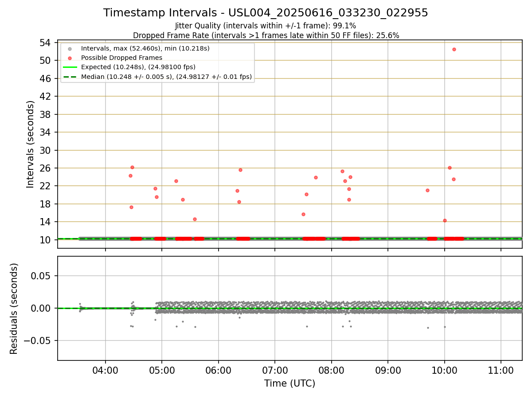Click the plot title "Timestamp Intervals - USL004_20250616_033230_022955"

point(266,13)
